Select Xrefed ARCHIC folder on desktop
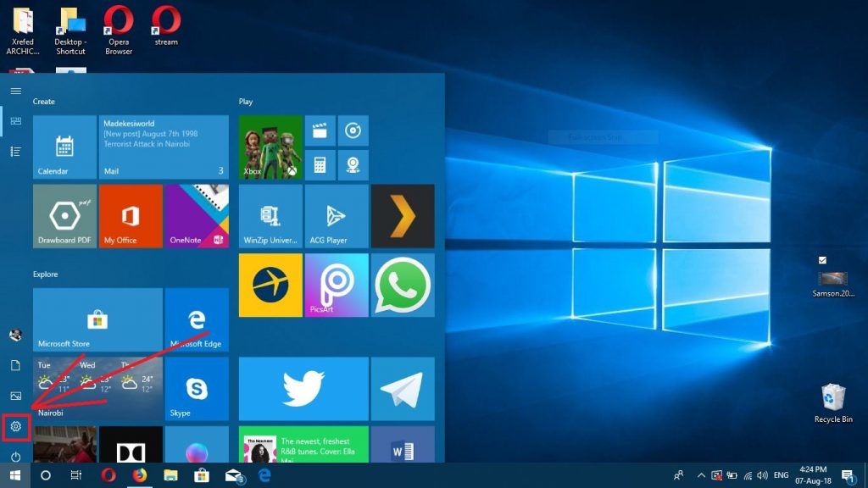The height and width of the screenshot is (488, 868). pos(23,30)
